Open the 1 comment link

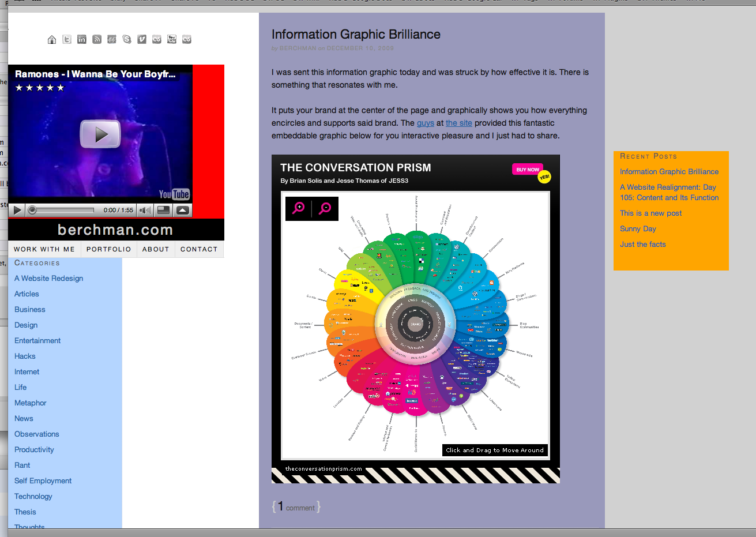pos(296,507)
